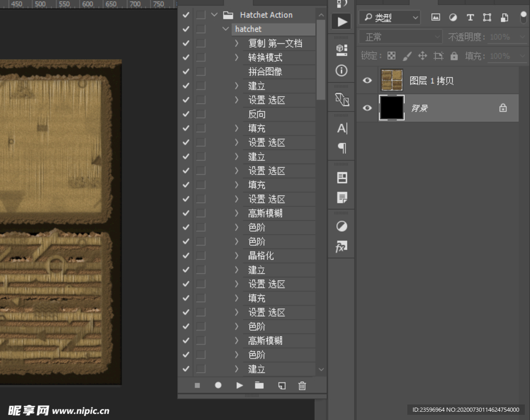The height and width of the screenshot is (420, 530).
Task: Expand the 转换模式 action step
Action: pyautogui.click(x=237, y=57)
